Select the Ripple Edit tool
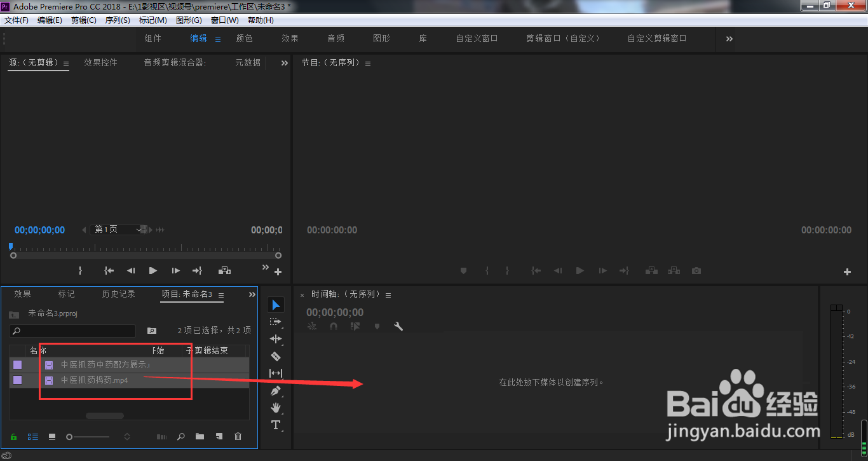The width and height of the screenshot is (868, 461). pyautogui.click(x=276, y=339)
